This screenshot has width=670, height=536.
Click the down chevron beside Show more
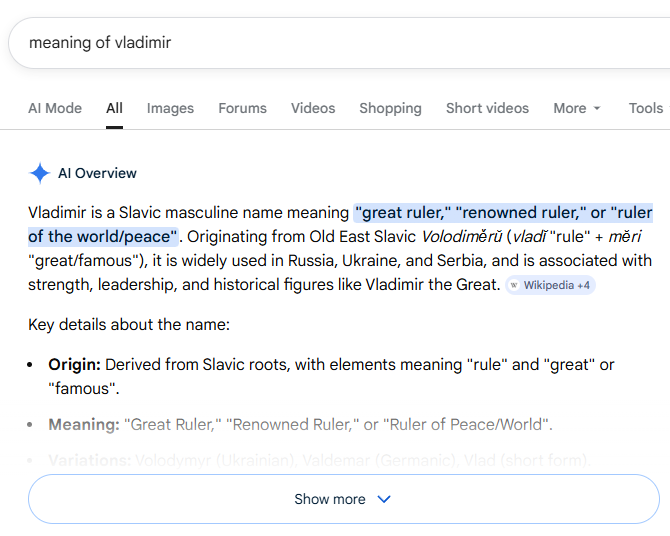point(383,499)
